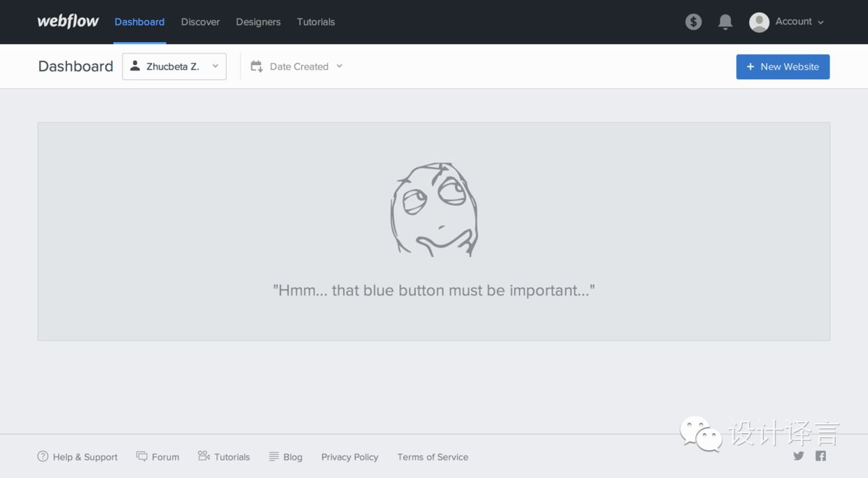Expand the Zhucbeta Z. workspace dropdown
This screenshot has width=868, height=478.
tap(174, 66)
